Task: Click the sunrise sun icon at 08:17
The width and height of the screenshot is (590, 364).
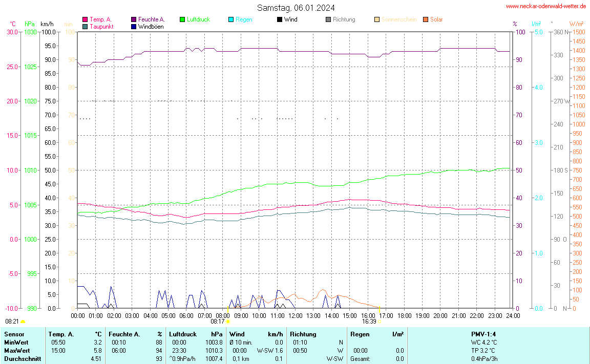Action: pyautogui.click(x=228, y=322)
